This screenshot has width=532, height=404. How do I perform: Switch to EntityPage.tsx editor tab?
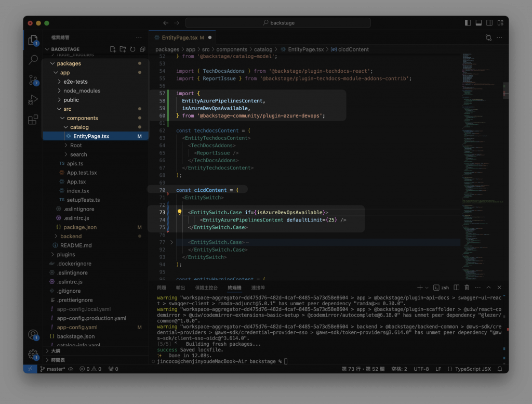(x=182, y=37)
